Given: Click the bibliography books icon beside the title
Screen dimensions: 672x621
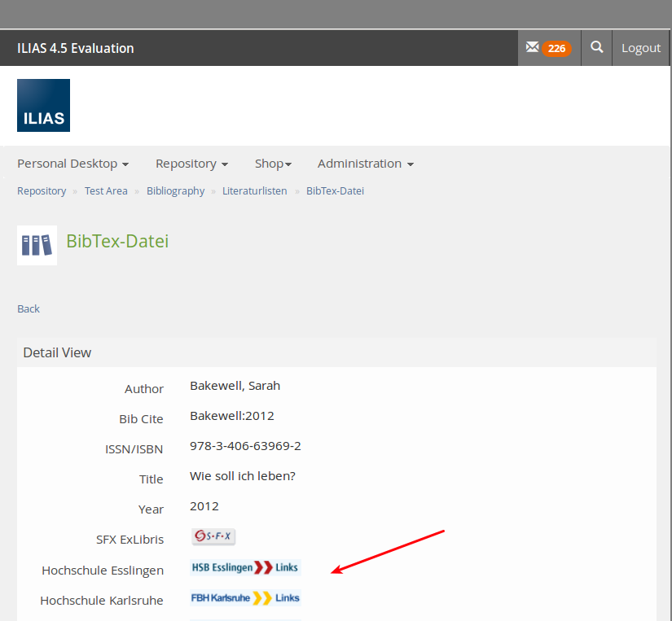Looking at the screenshot, I should 37,245.
